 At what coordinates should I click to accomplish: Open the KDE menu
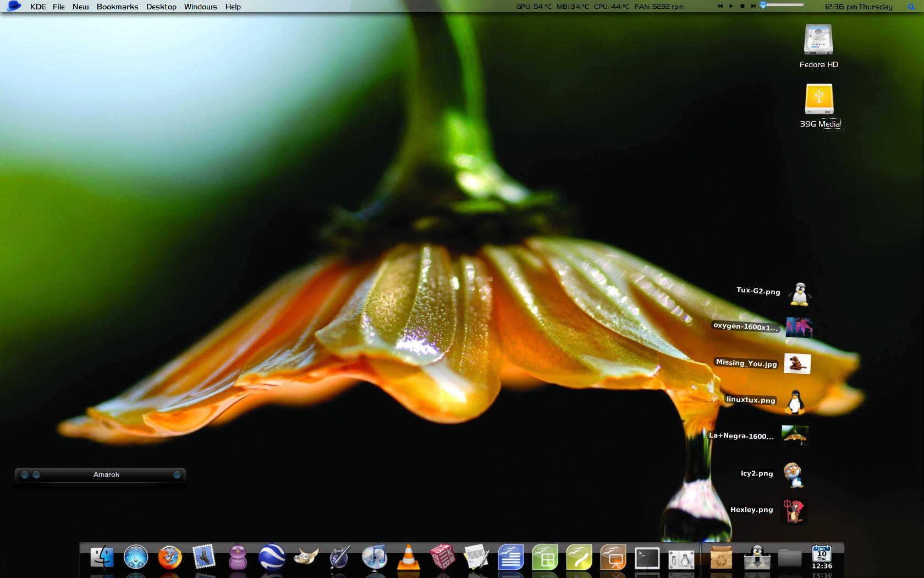38,7
